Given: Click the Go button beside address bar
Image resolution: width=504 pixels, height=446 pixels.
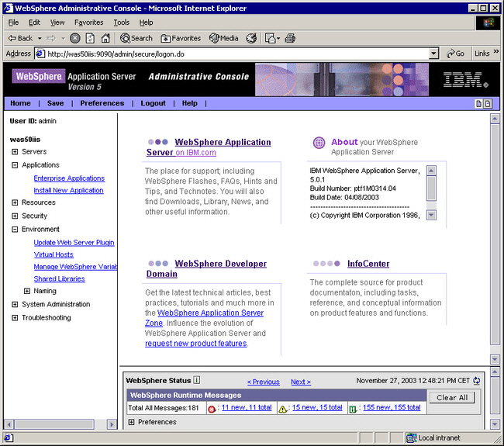Looking at the screenshot, I should 455,54.
